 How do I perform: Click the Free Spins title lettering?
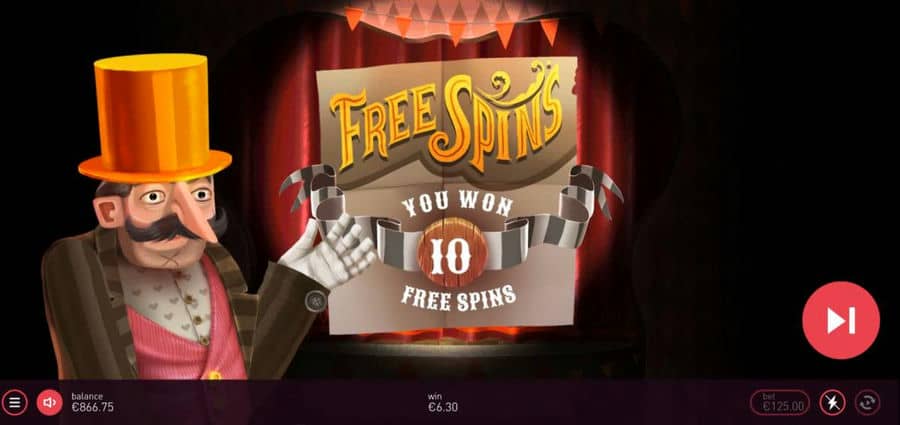pyautogui.click(x=445, y=117)
